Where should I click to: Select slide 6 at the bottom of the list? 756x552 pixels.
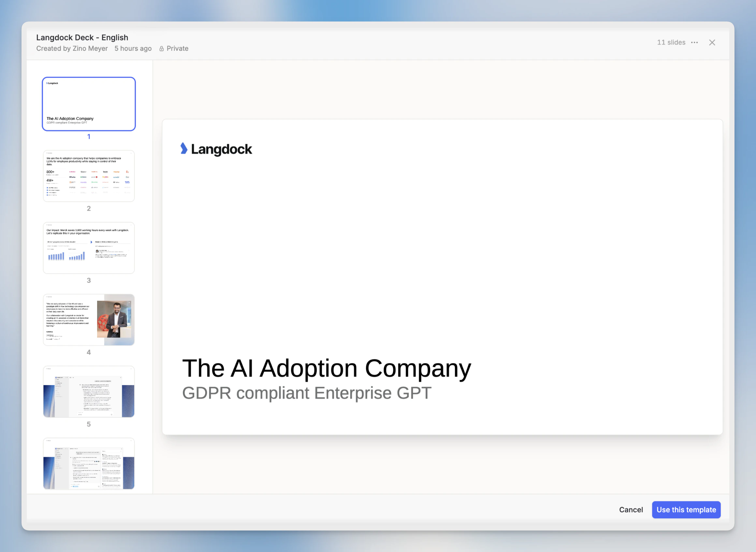89,464
